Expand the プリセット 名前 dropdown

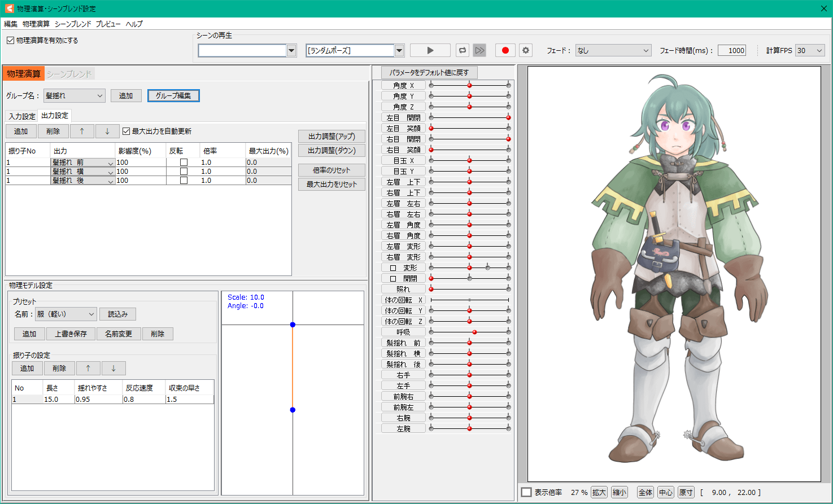pyautogui.click(x=66, y=314)
